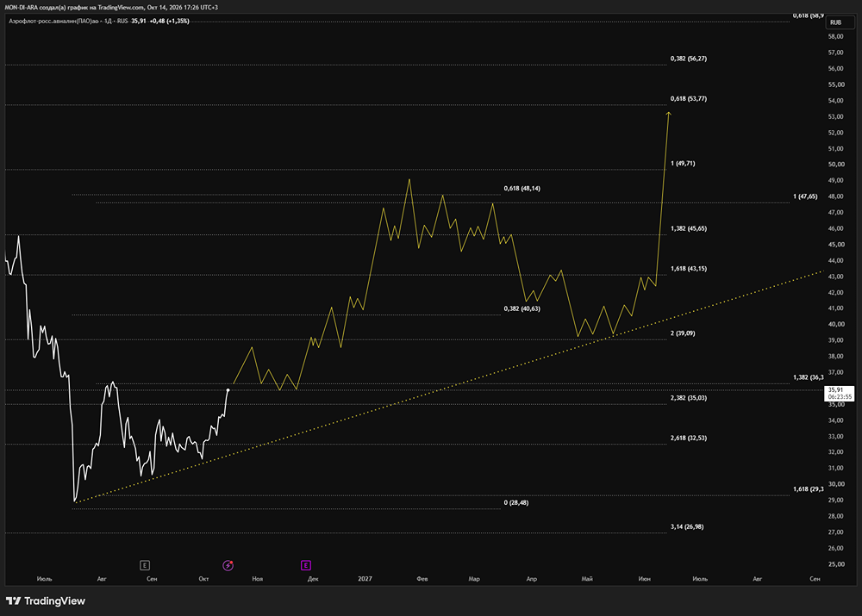Click the gray earnings E marker near Сен

click(145, 565)
